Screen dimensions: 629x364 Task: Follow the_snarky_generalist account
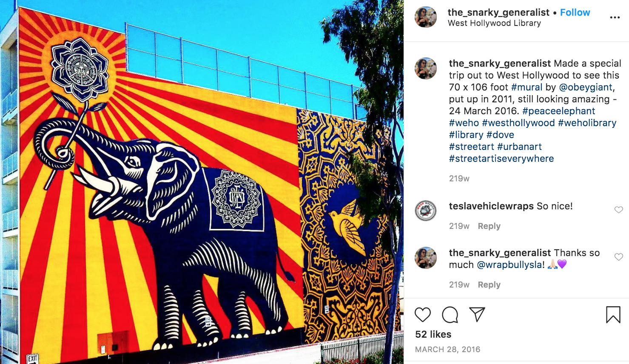[x=575, y=12]
